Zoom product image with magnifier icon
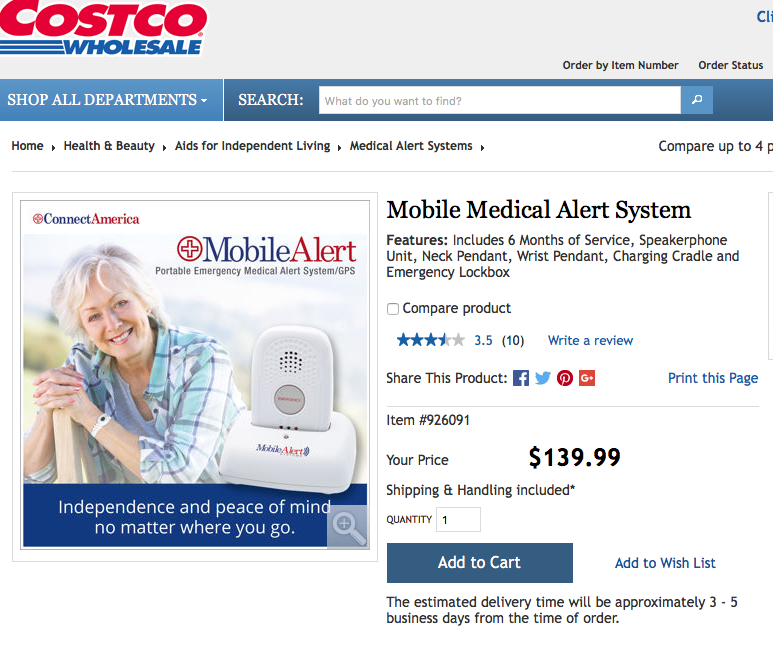773x652 pixels. tap(348, 527)
